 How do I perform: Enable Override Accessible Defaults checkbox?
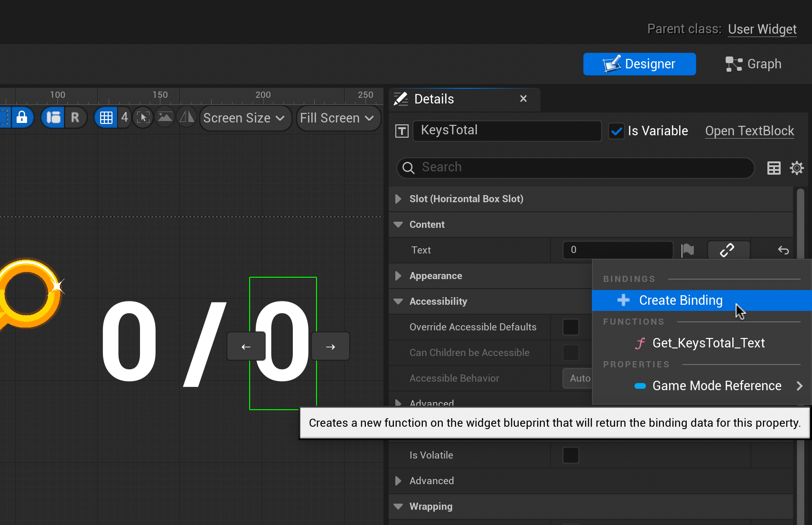point(570,327)
